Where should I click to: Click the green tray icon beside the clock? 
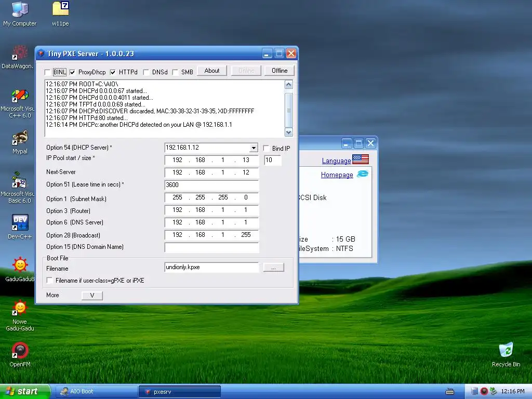click(494, 391)
